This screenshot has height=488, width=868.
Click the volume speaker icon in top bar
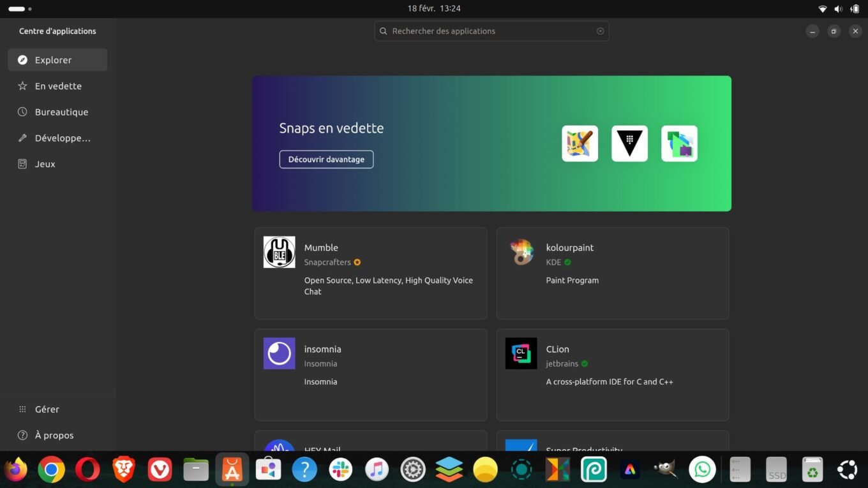pyautogui.click(x=838, y=9)
